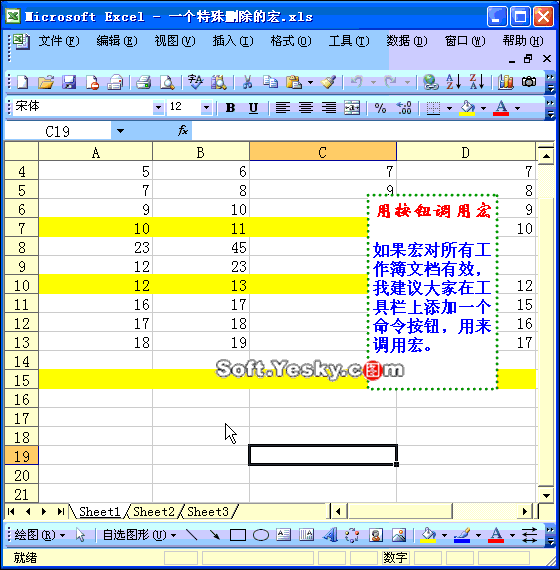Image resolution: width=560 pixels, height=570 pixels.
Task: Click the camera icon in toolbar
Action: pos(529,82)
